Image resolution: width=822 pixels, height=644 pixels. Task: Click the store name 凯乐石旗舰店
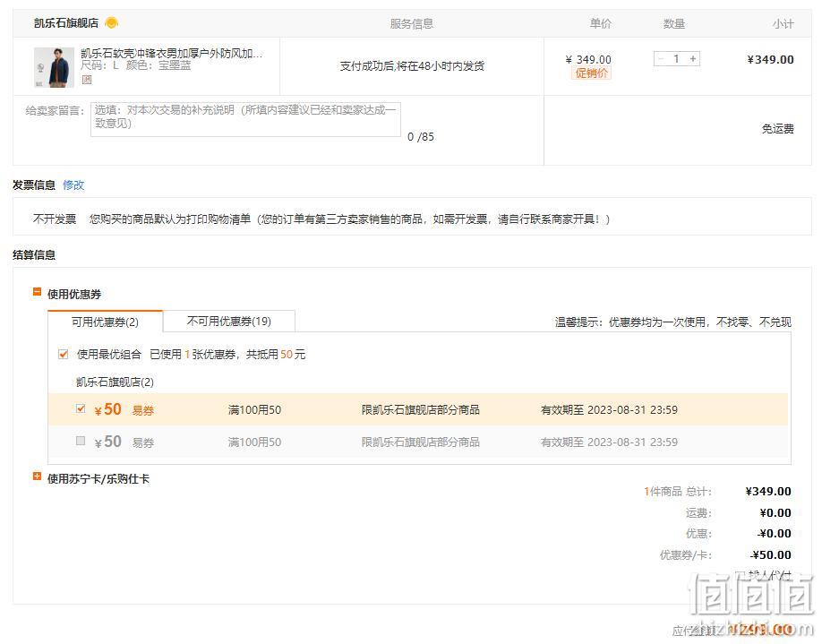click(66, 23)
